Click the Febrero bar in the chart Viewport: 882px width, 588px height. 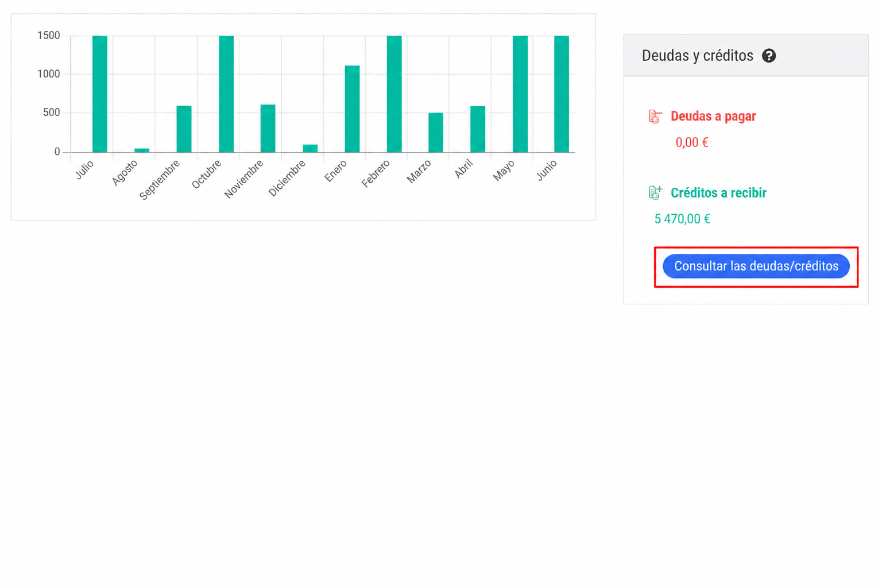pos(394,94)
